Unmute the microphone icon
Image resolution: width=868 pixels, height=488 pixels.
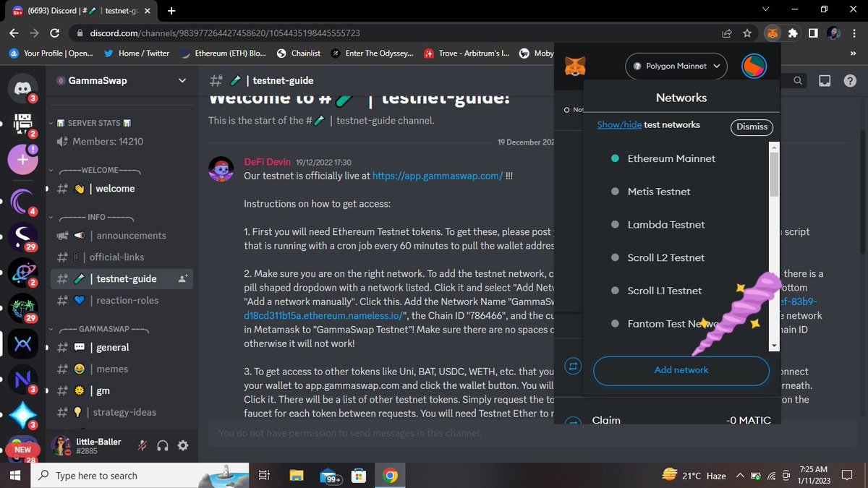click(x=142, y=445)
